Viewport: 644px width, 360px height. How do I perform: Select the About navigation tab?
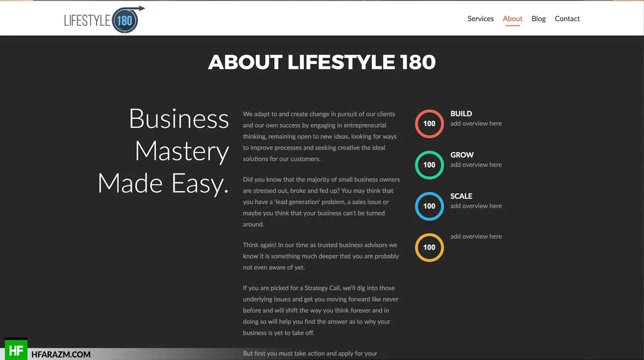click(x=513, y=19)
